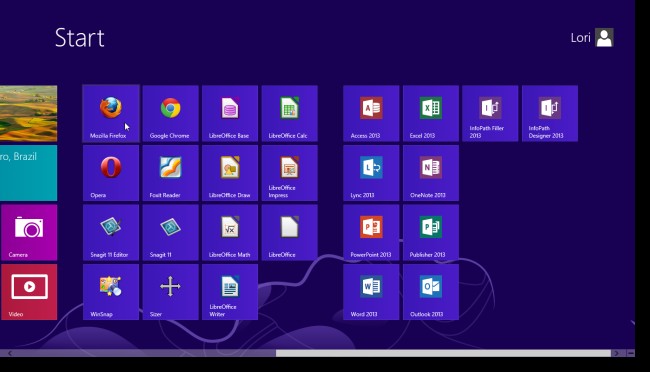Launch the Word 2013 tile
650x372 pixels.
pyautogui.click(x=371, y=292)
